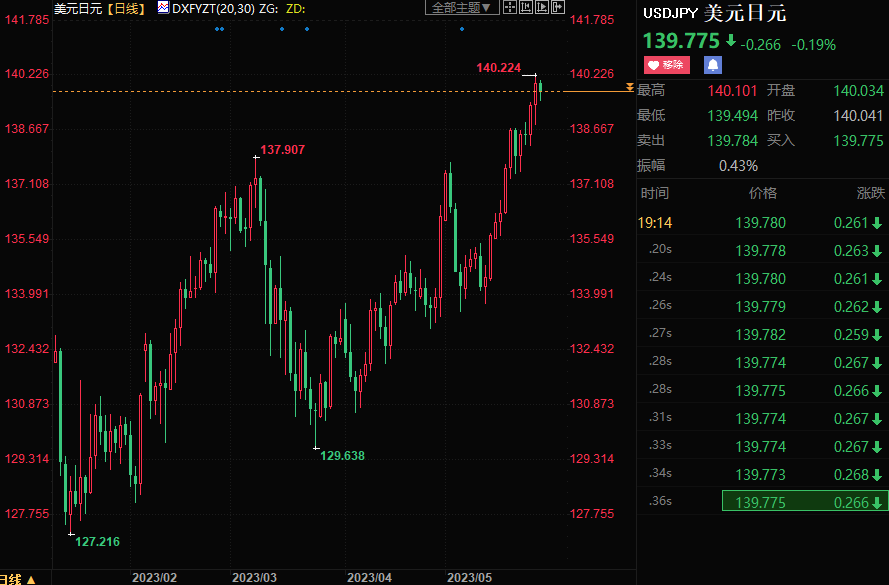This screenshot has height=585, width=889.
Task: Click the 127.216 lowest price label
Action: coord(98,542)
